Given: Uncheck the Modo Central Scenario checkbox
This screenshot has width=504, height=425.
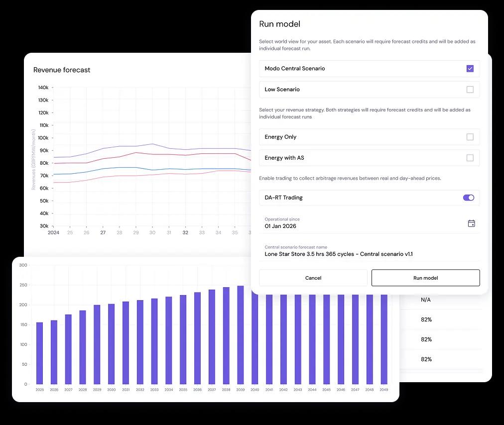Looking at the screenshot, I should [470, 69].
